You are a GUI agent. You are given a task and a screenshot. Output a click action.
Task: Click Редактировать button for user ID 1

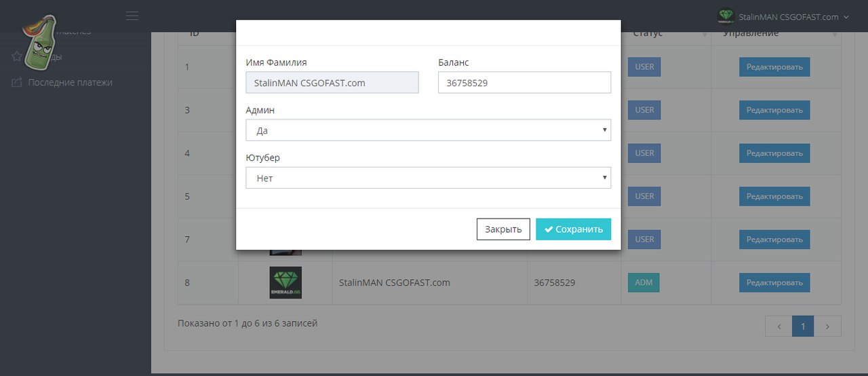coord(774,67)
